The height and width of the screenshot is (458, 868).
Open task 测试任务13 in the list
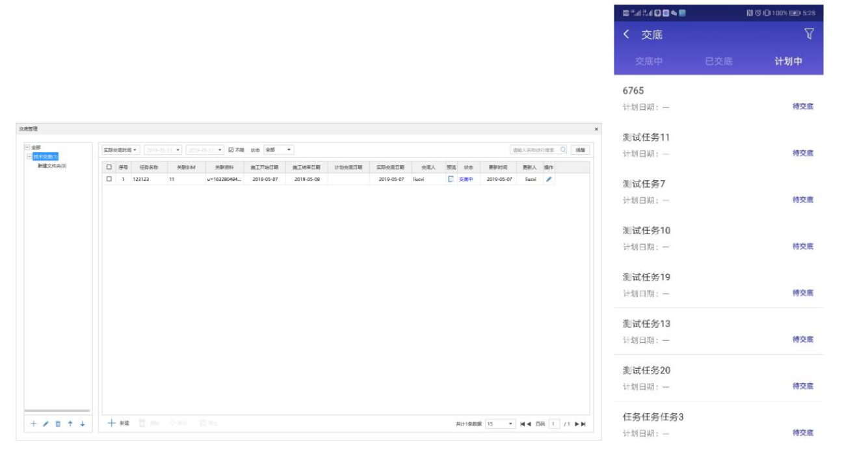[x=718, y=331]
